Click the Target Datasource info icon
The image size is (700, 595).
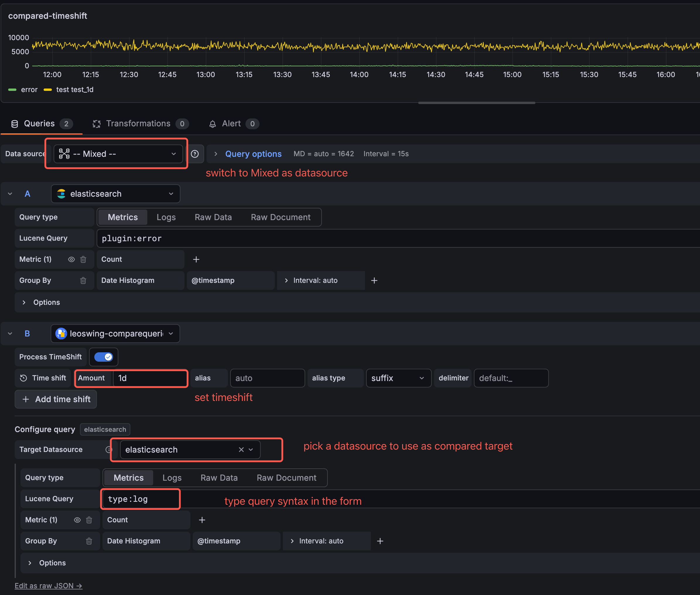click(109, 450)
